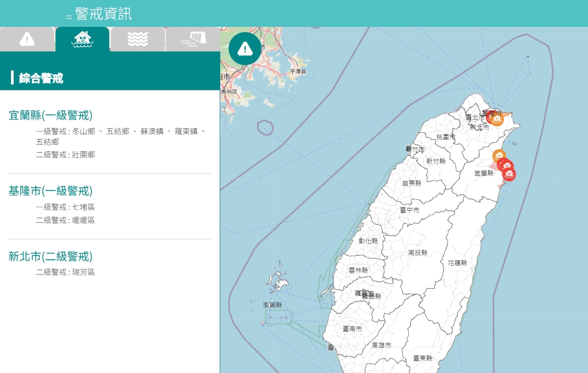Open 新北市(二級警戒) entry
588x373 pixels.
[50, 256]
